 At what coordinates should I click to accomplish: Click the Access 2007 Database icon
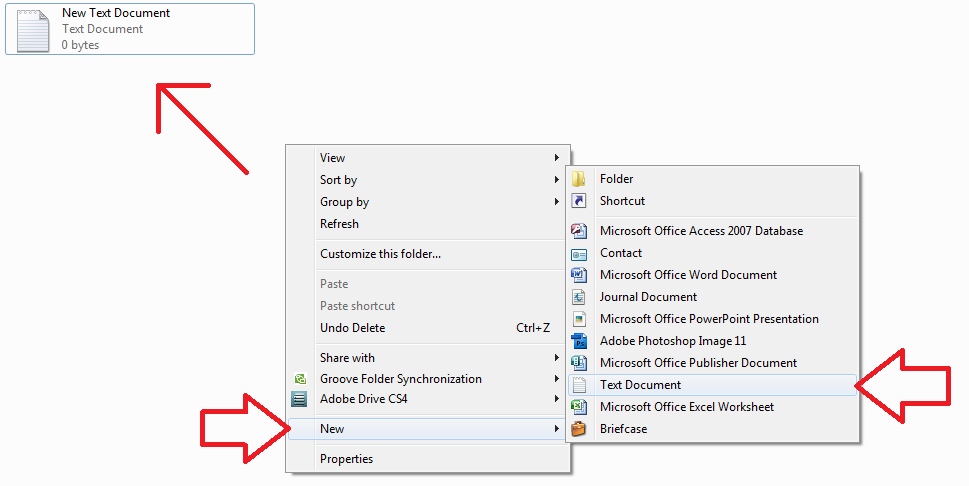pos(578,231)
